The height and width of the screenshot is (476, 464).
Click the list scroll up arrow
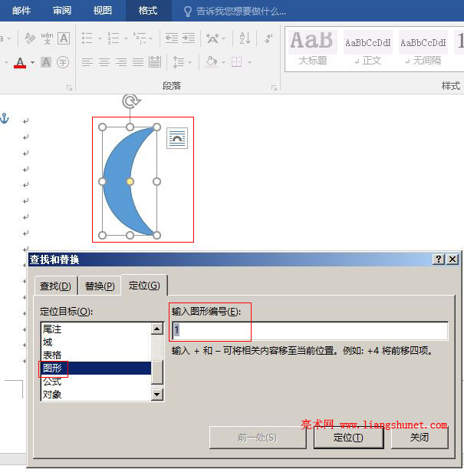point(157,329)
